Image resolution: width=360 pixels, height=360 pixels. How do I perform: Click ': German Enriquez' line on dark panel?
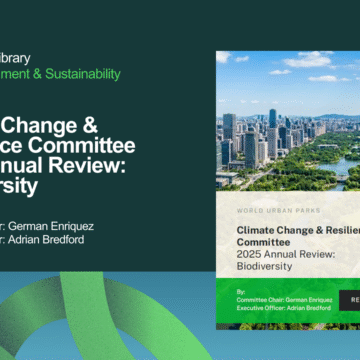(x=47, y=226)
